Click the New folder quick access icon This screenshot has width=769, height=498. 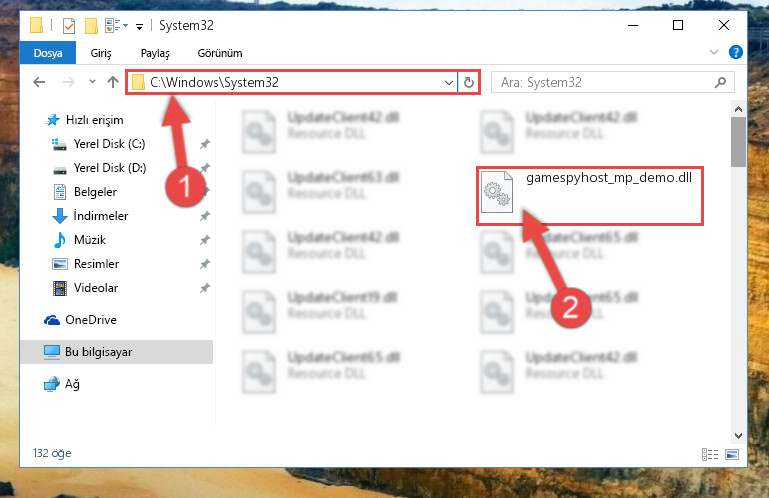91,26
